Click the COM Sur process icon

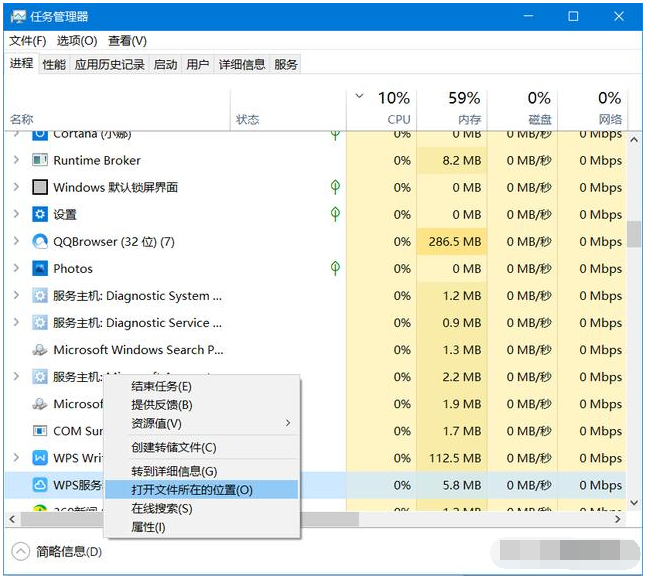click(40, 431)
